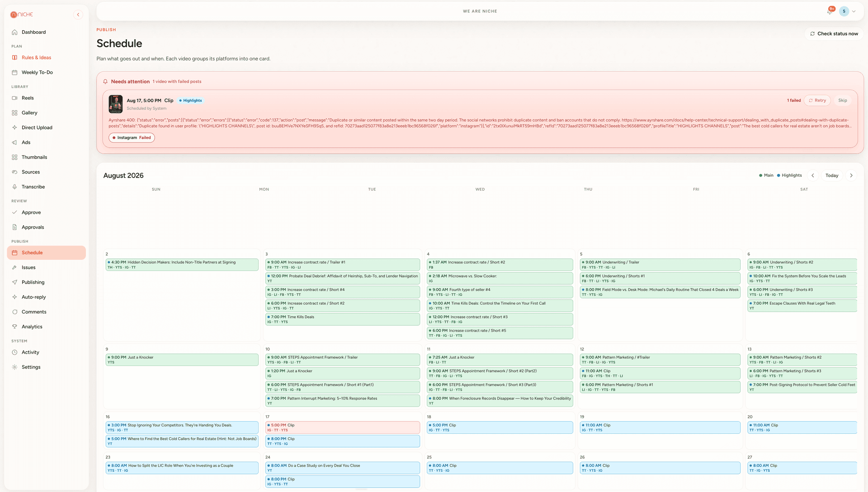
Task: Click the Direct Upload sparkle icon
Action: pos(14,127)
